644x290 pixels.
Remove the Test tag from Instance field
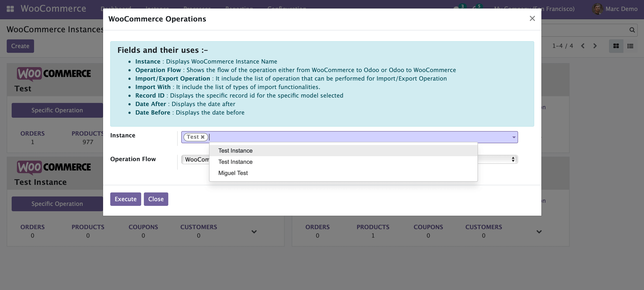pos(203,137)
